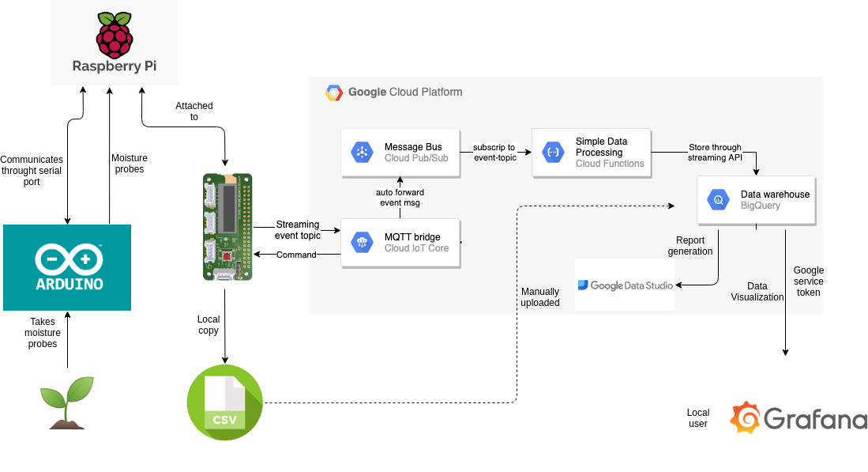Click the Message Bus box

400,152
